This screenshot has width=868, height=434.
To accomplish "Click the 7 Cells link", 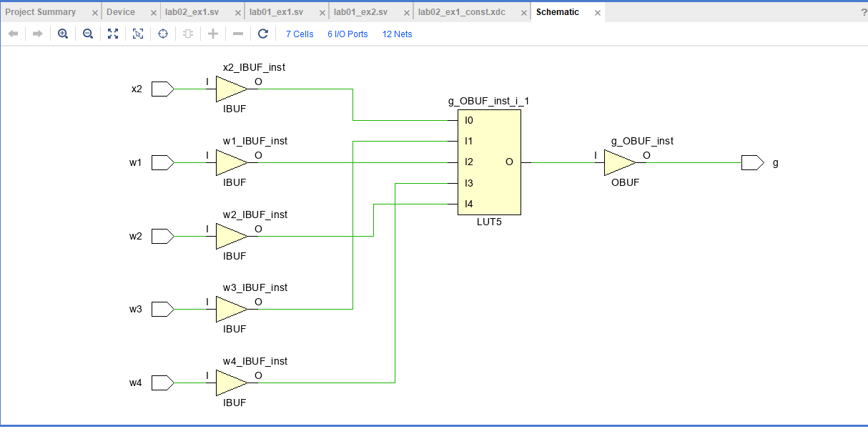I will [299, 34].
